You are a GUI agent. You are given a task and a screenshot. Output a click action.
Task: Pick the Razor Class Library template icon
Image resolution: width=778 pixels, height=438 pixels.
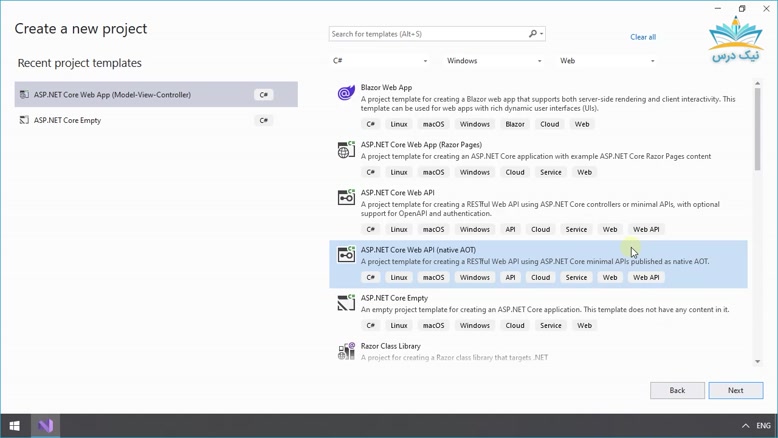346,351
